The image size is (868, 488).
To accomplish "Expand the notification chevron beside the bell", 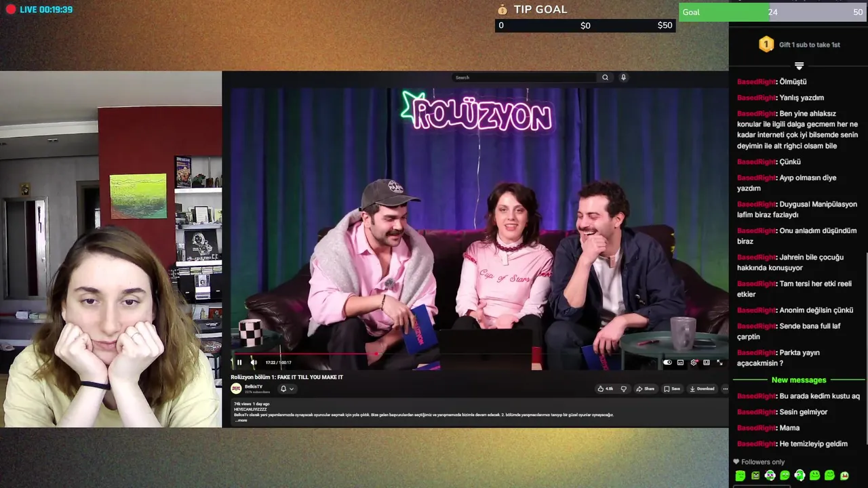I will 292,388.
